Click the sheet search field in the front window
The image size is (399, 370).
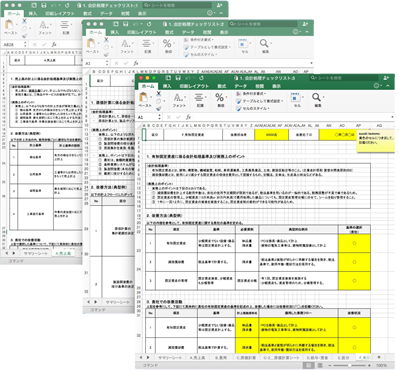[x=343, y=78]
